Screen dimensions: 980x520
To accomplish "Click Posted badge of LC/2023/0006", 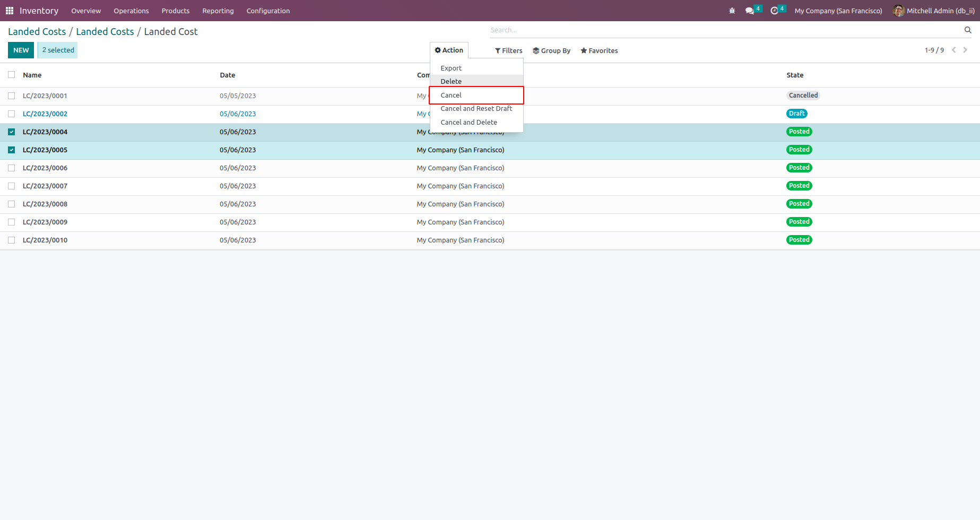I will click(x=799, y=168).
